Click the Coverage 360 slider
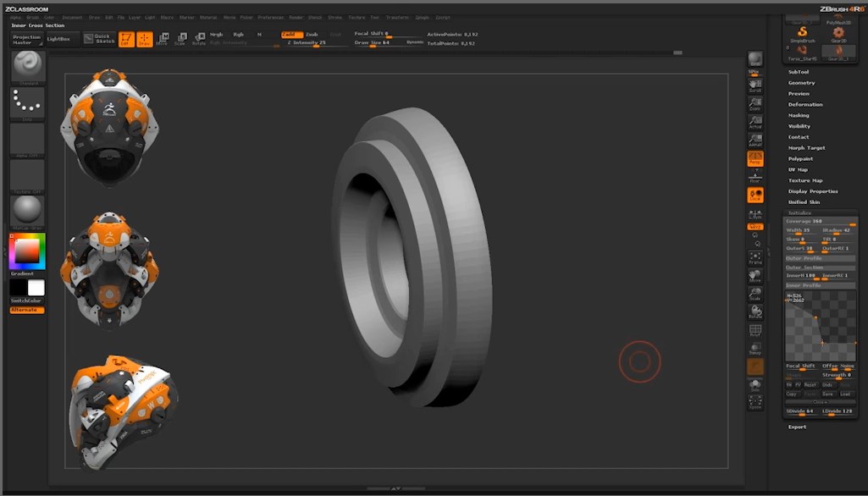Screen dimensions: 868x496 (821, 222)
